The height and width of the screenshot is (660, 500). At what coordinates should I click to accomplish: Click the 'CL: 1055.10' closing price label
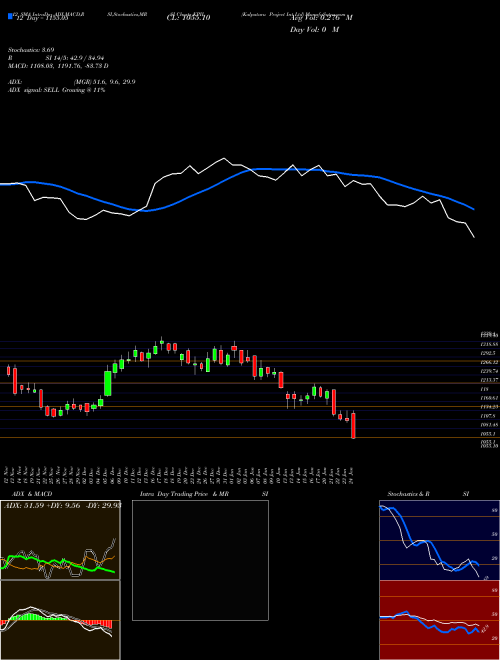188,18
